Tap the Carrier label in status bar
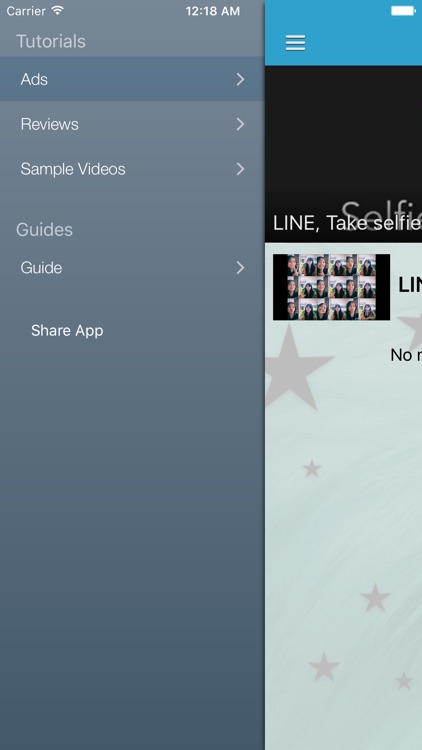The height and width of the screenshot is (750, 422). [x=26, y=11]
